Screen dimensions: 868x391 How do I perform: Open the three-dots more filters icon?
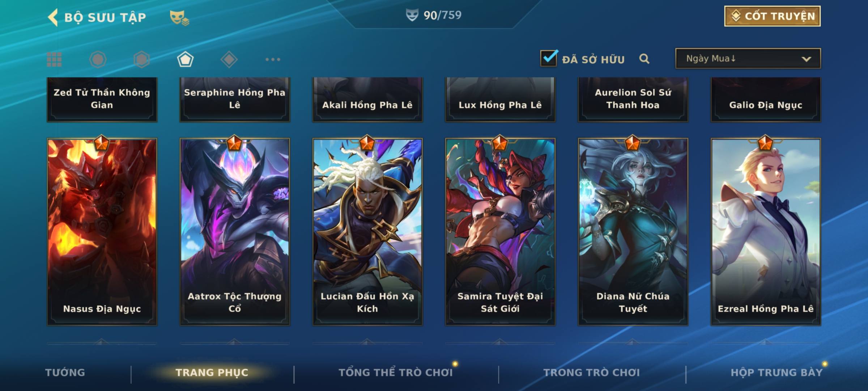tap(273, 59)
